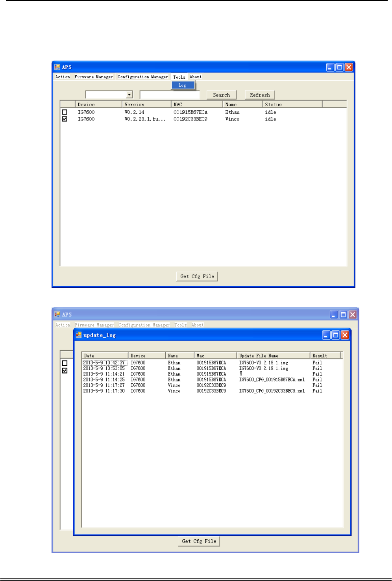Minimize the top APS window
This screenshot has height=581, width=392.
(x=330, y=67)
